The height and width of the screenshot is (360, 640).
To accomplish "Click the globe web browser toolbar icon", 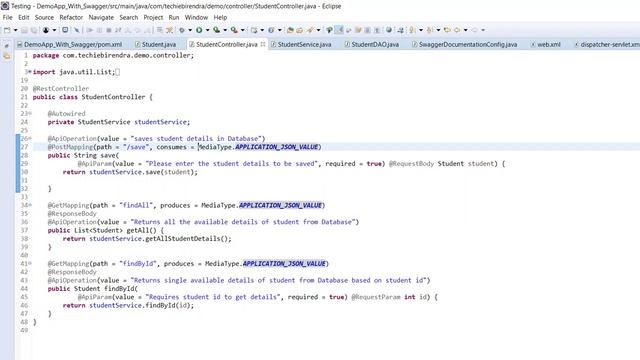I will click(389, 30).
